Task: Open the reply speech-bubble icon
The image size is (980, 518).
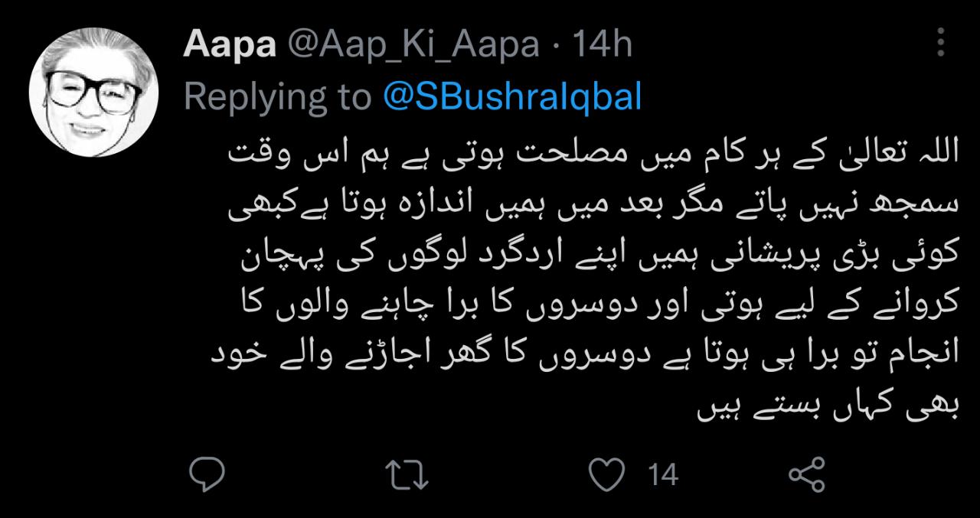Action: tap(206, 474)
